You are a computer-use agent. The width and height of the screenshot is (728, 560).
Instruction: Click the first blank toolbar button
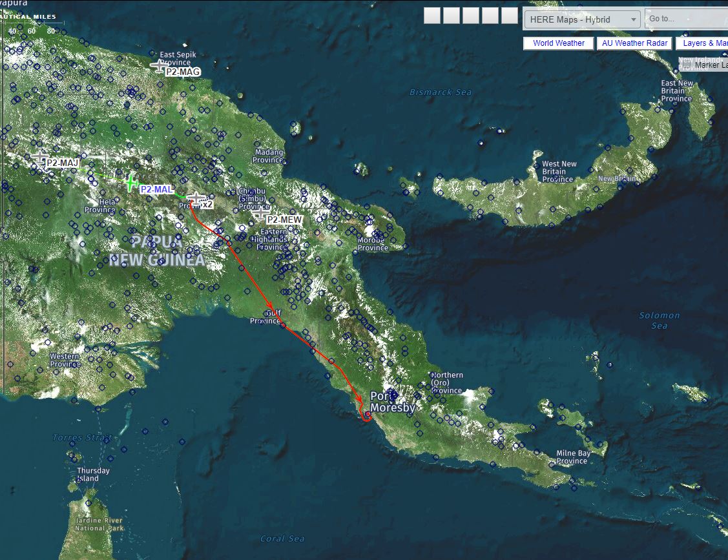432,16
